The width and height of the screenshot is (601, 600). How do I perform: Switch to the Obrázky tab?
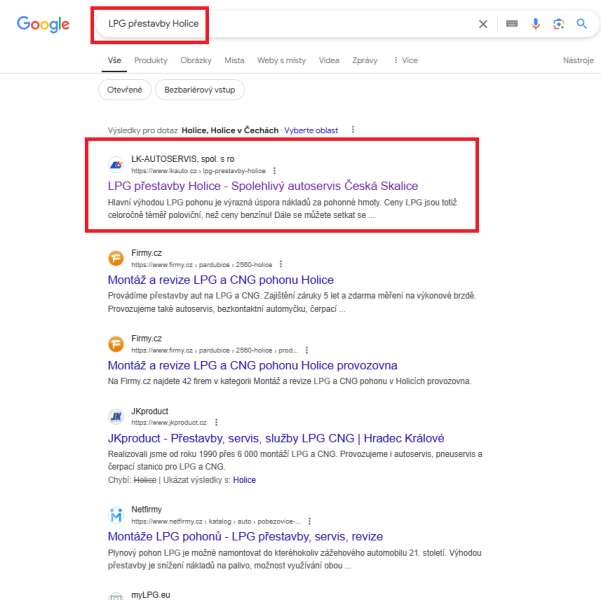[x=196, y=60]
